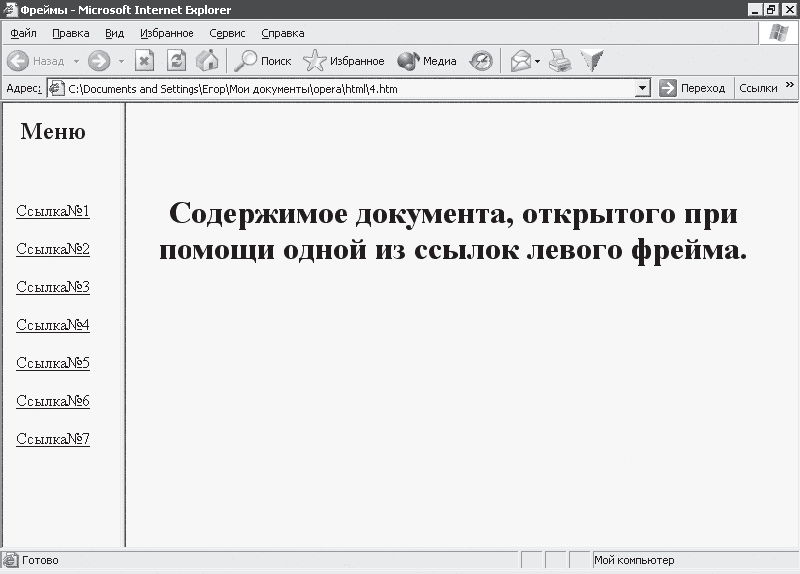Go to the Home page icon
The height and width of the screenshot is (574, 800).
[207, 61]
